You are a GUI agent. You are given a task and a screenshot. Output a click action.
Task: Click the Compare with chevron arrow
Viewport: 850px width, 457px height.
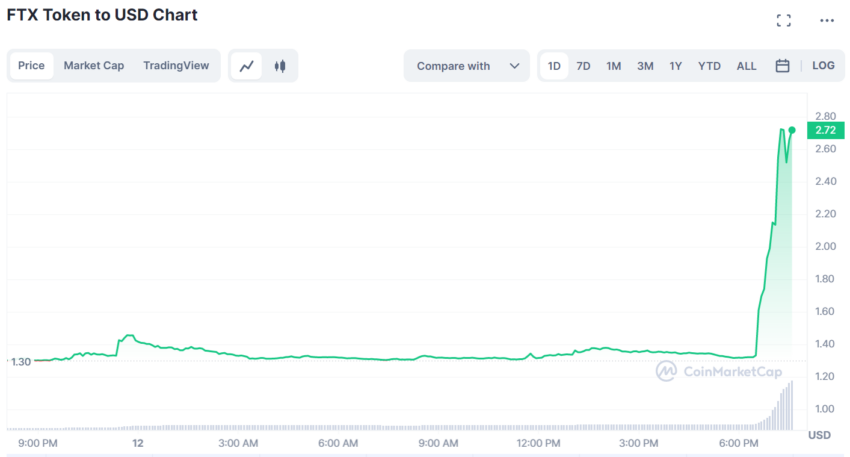514,66
